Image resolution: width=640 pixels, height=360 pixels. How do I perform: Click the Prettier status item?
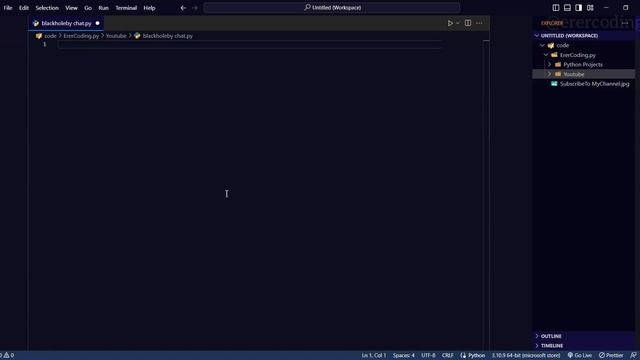(x=611, y=356)
